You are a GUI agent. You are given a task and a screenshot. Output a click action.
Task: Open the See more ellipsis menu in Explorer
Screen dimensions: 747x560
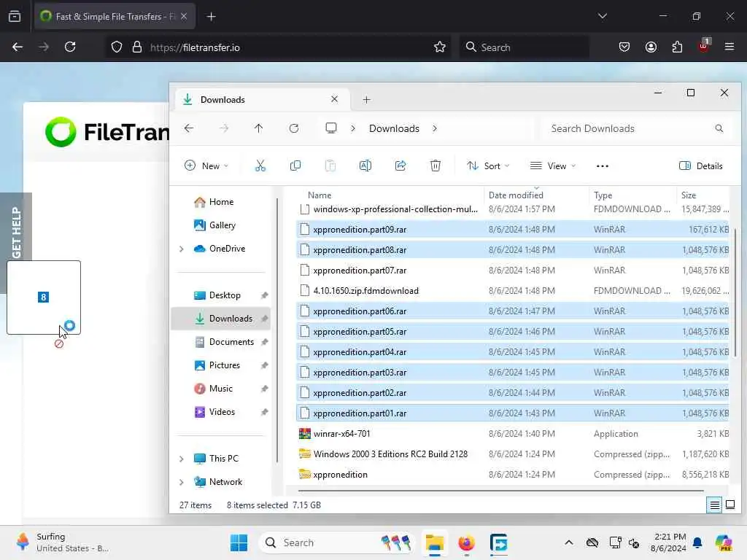[x=602, y=166]
